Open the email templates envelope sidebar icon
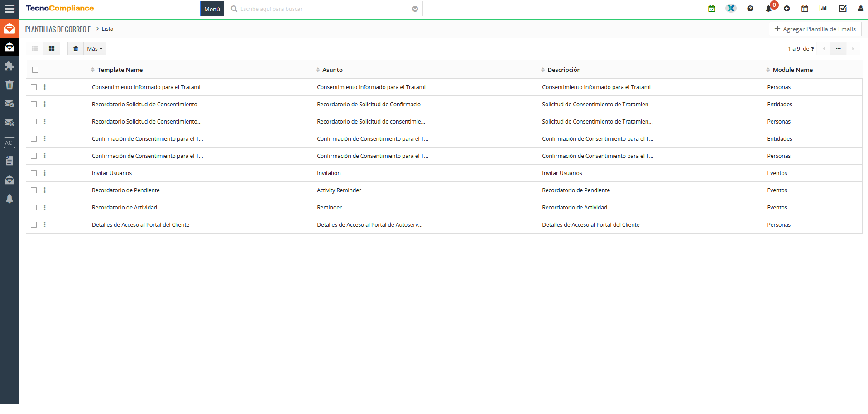Viewport: 868px width, 414px height. (x=10, y=47)
